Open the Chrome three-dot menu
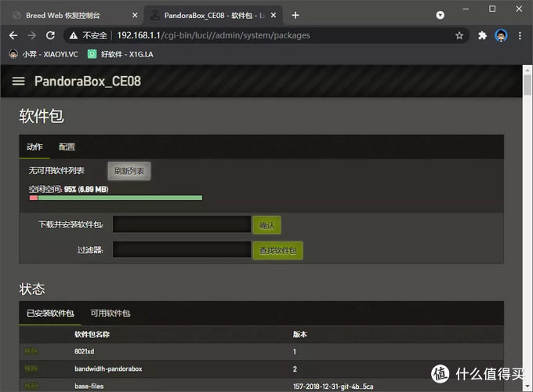The width and height of the screenshot is (533, 392). [x=520, y=35]
